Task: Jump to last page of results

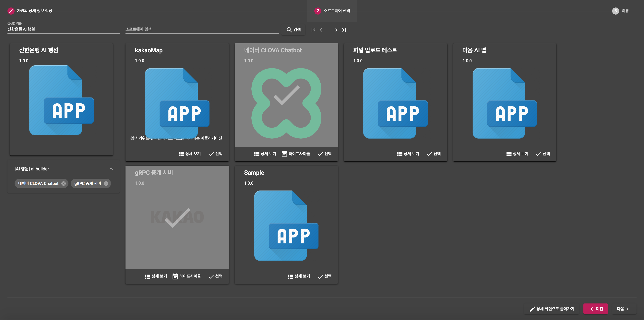Action: pyautogui.click(x=344, y=30)
